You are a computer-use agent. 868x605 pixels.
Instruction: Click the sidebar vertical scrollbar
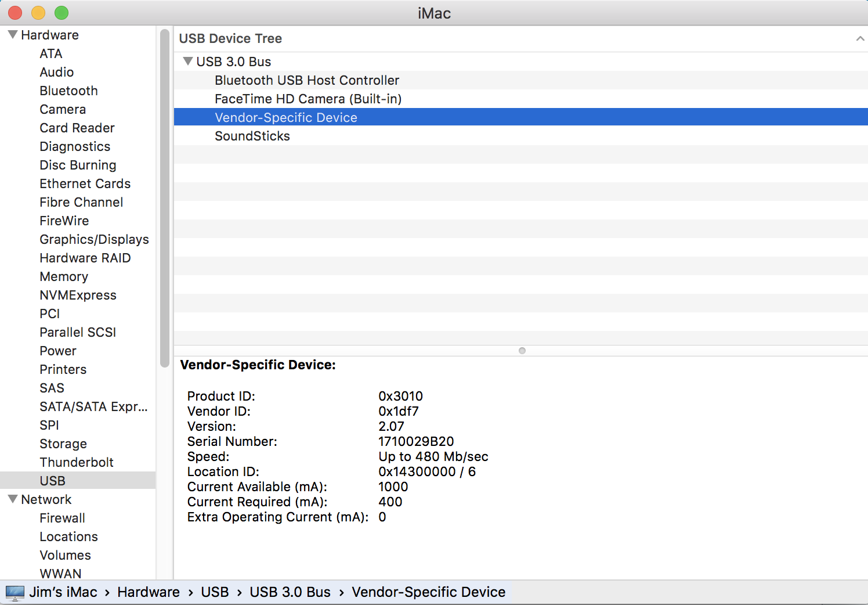click(164, 197)
